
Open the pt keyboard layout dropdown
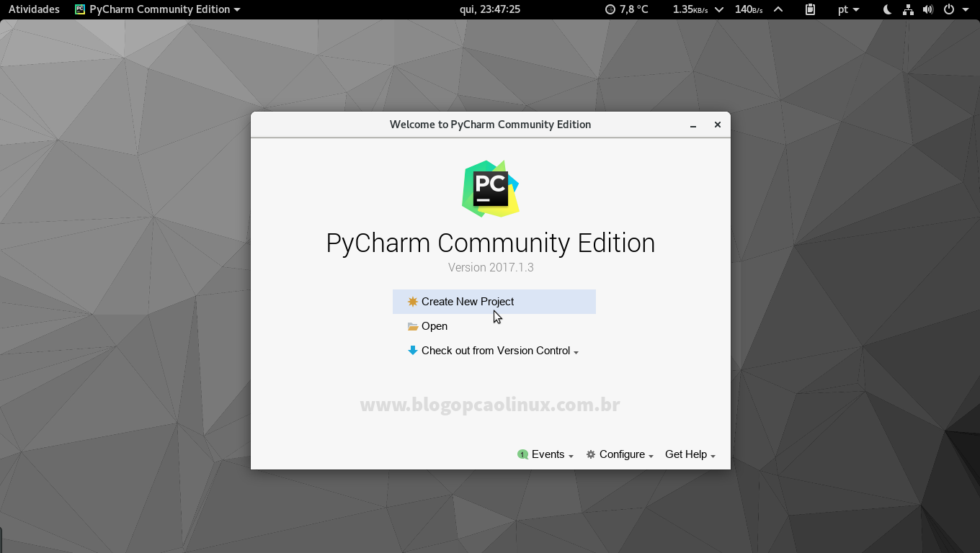point(849,9)
